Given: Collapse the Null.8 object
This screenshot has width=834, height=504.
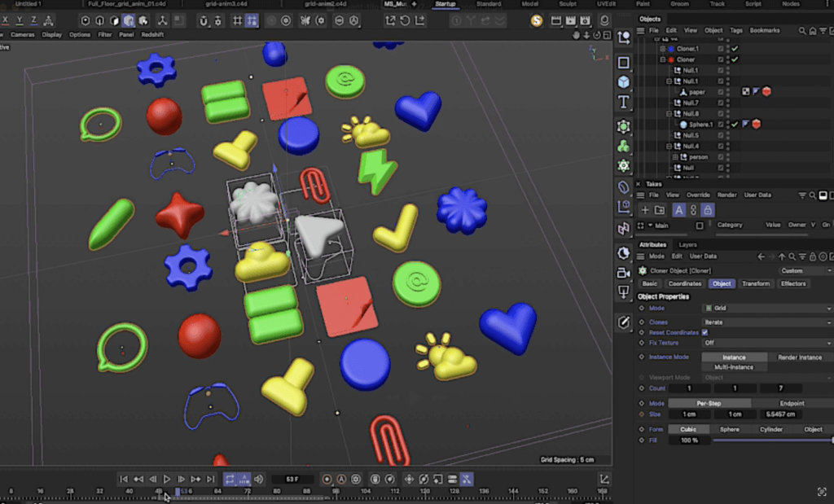Looking at the screenshot, I should pyautogui.click(x=669, y=113).
